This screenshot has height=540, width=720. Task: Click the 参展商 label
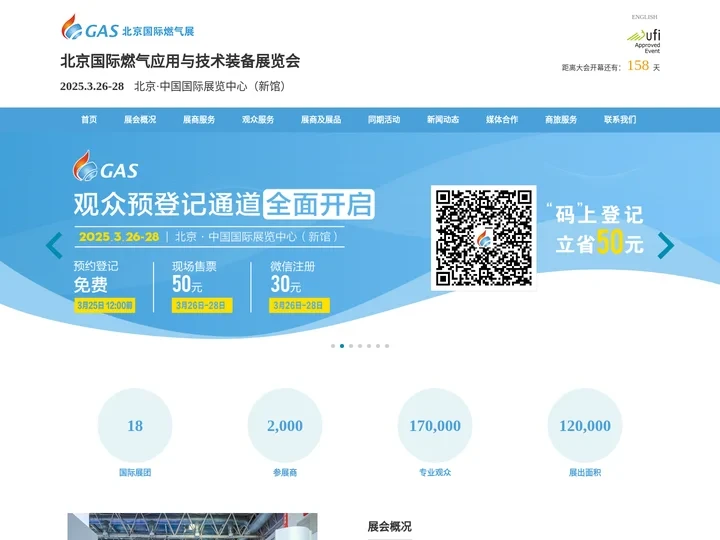coord(285,472)
